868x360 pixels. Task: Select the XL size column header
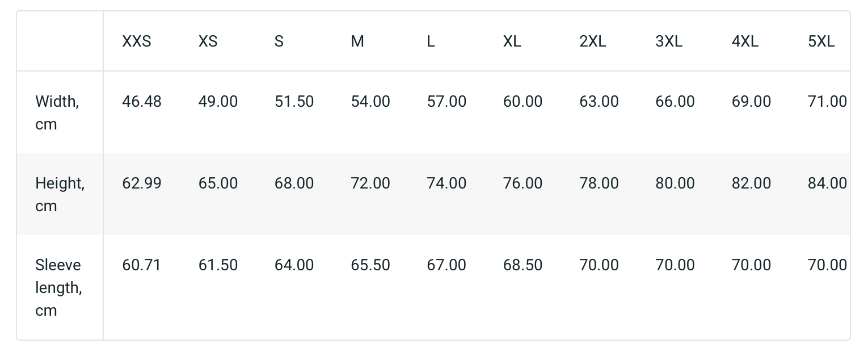point(512,41)
